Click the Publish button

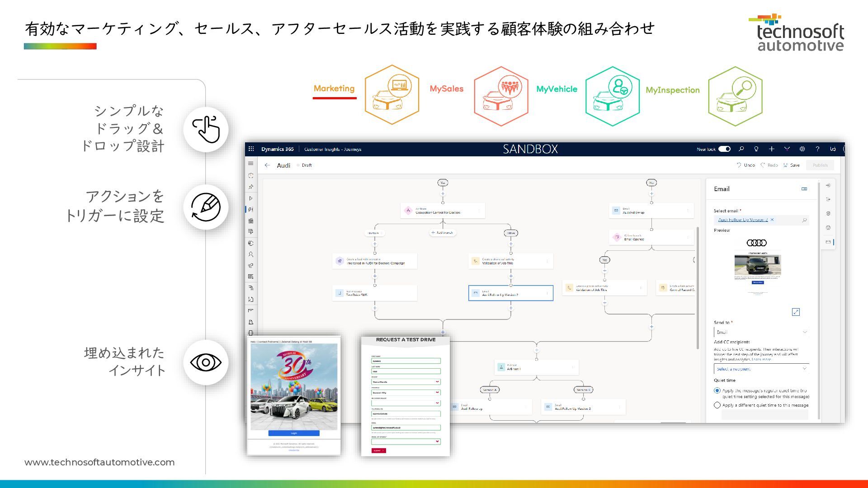click(x=820, y=165)
